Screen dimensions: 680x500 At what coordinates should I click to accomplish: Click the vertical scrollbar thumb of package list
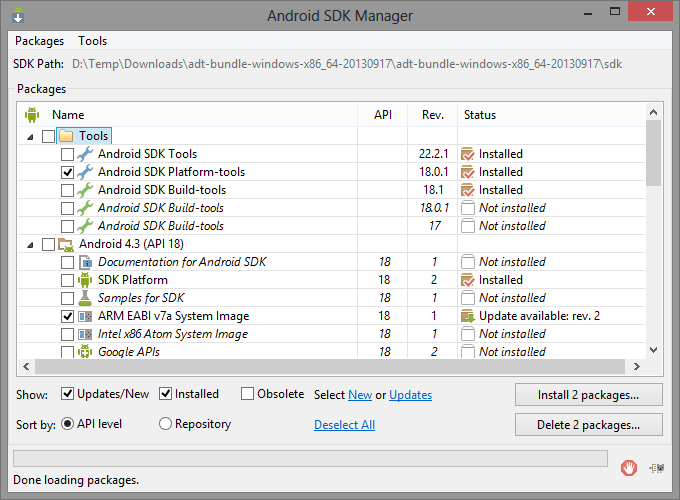(x=653, y=154)
